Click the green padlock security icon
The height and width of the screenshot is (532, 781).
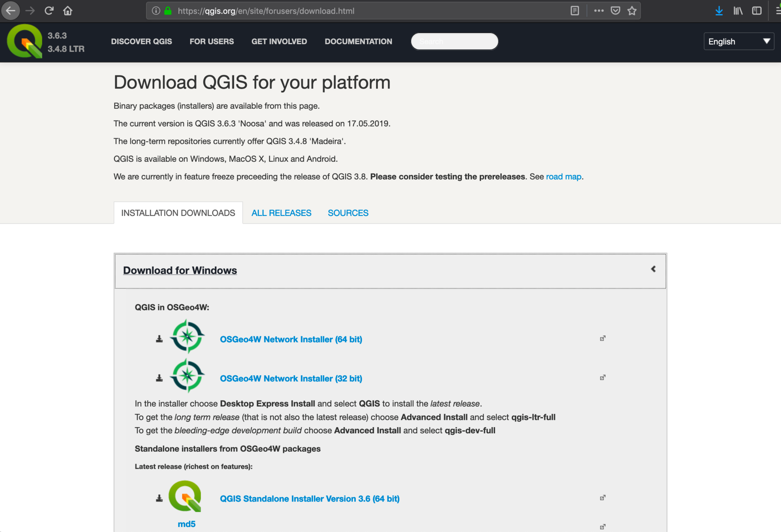pyautogui.click(x=168, y=11)
